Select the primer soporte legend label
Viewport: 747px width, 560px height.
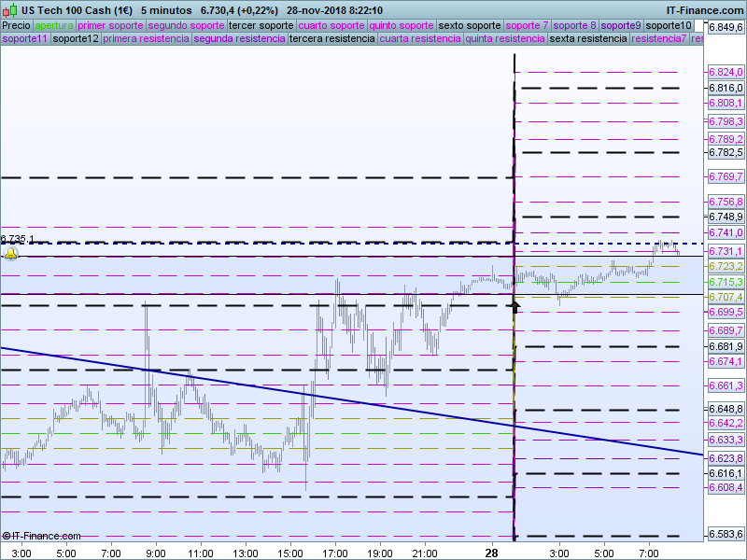click(x=110, y=26)
